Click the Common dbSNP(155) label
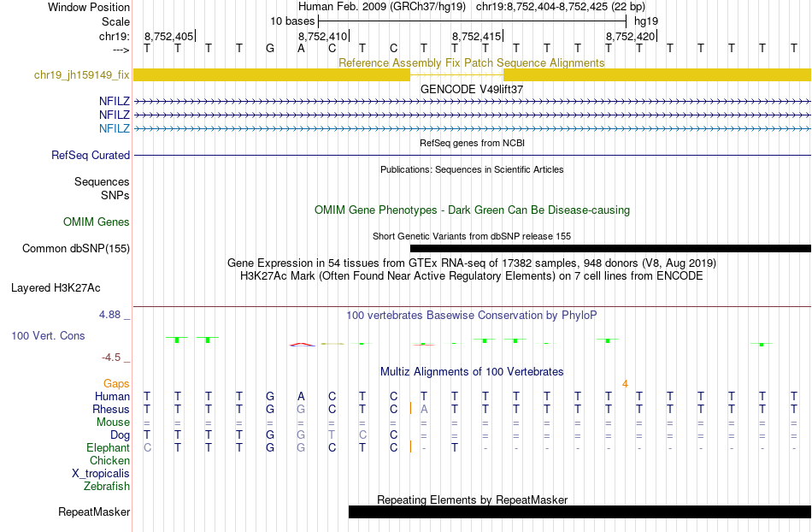 pyautogui.click(x=76, y=248)
